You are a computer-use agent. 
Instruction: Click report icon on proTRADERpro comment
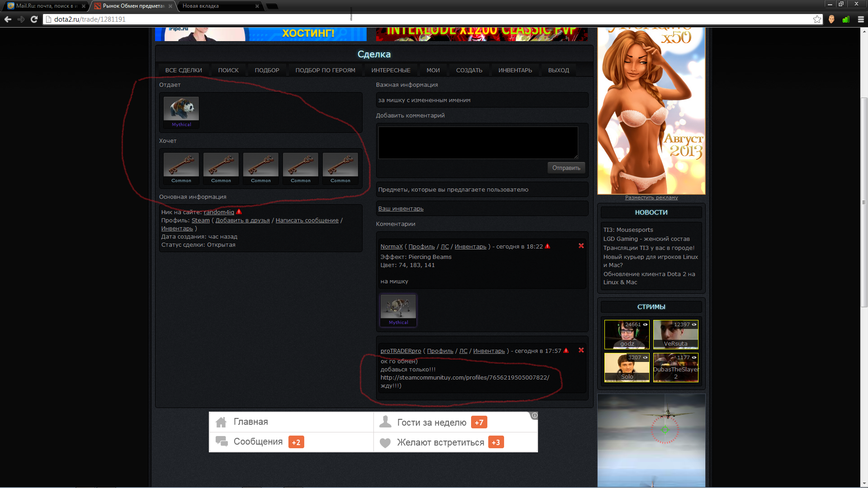coord(566,350)
